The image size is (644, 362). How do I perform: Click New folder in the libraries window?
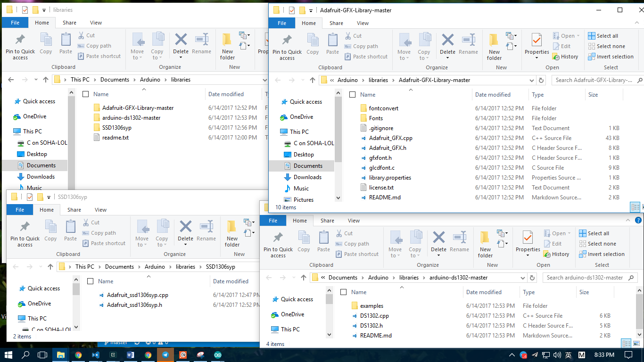[x=228, y=47]
